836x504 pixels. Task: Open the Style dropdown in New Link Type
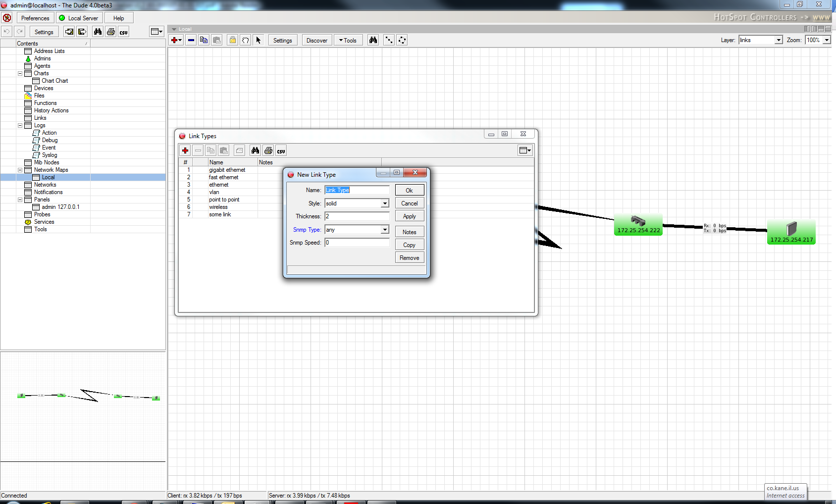(x=385, y=203)
